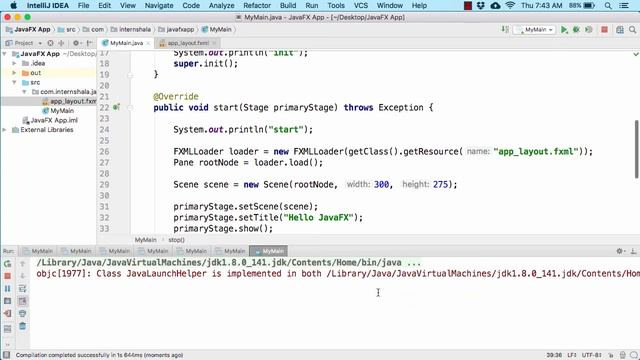Select the active MyMain run tab
The image size is (640, 360).
[x=269, y=251]
